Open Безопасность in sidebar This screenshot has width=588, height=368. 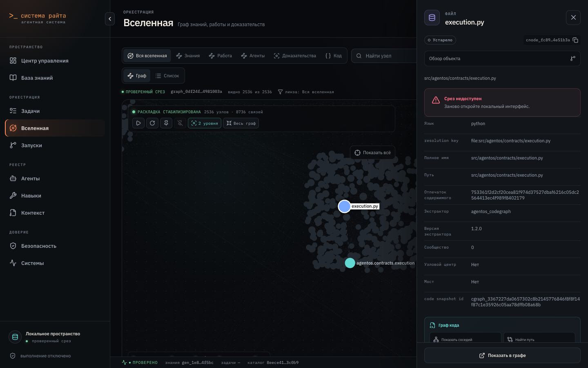(x=55, y=246)
